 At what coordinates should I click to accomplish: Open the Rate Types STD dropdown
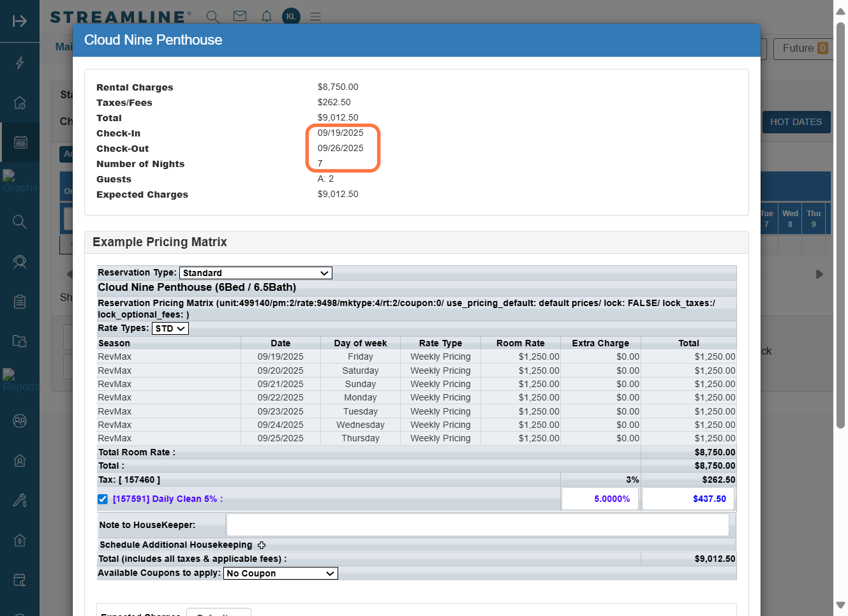tap(170, 328)
